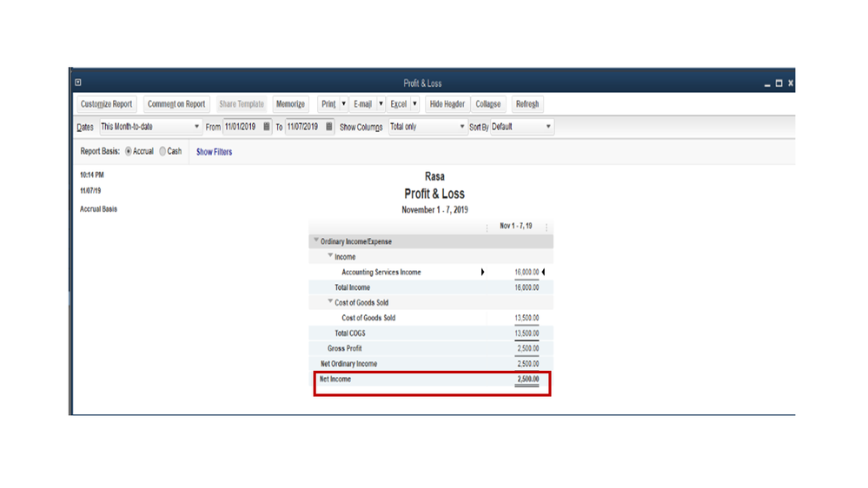Click the Show Filters link
Image resolution: width=868 pixels, height=488 pixels.
(215, 152)
